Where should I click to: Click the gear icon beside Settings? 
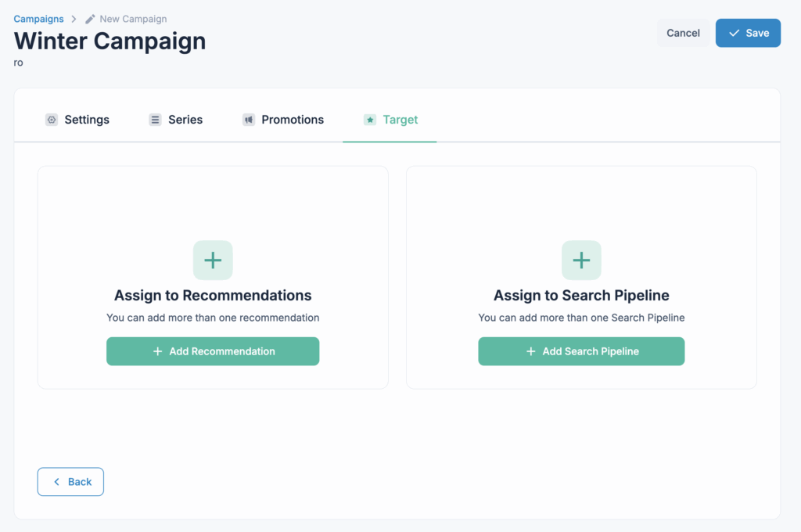pyautogui.click(x=52, y=120)
